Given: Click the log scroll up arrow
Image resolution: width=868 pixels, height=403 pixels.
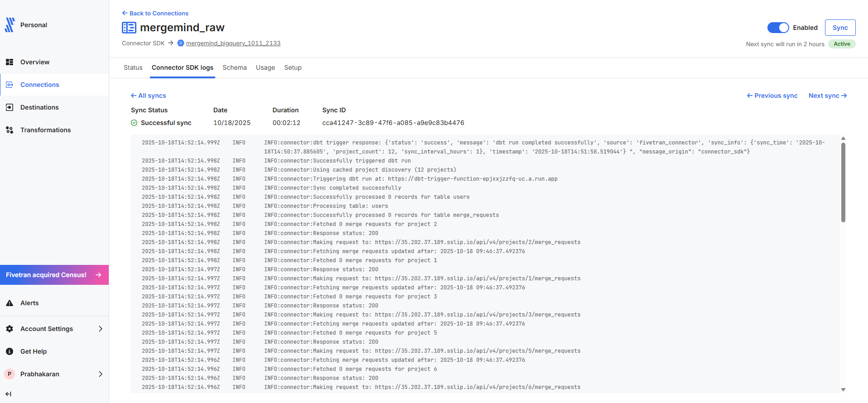Looking at the screenshot, I should point(843,139).
